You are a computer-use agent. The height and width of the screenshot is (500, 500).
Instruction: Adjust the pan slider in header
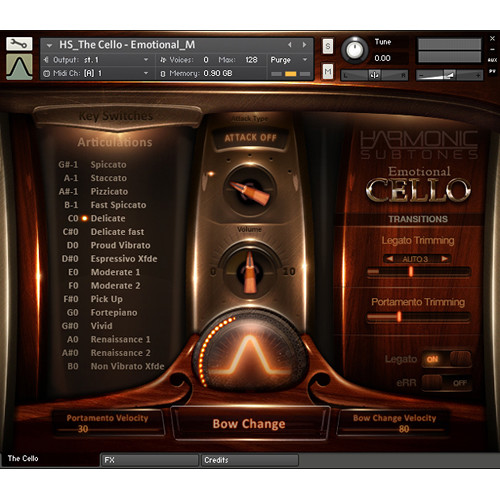pos(375,76)
